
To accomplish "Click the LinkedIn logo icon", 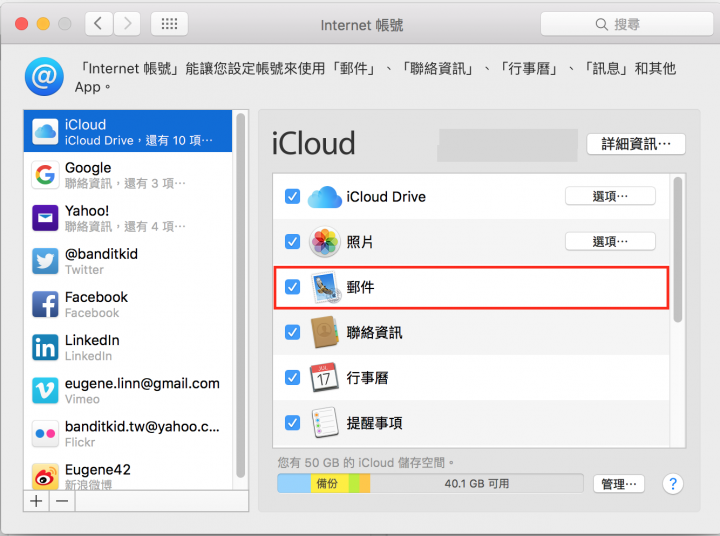I will [x=45, y=347].
